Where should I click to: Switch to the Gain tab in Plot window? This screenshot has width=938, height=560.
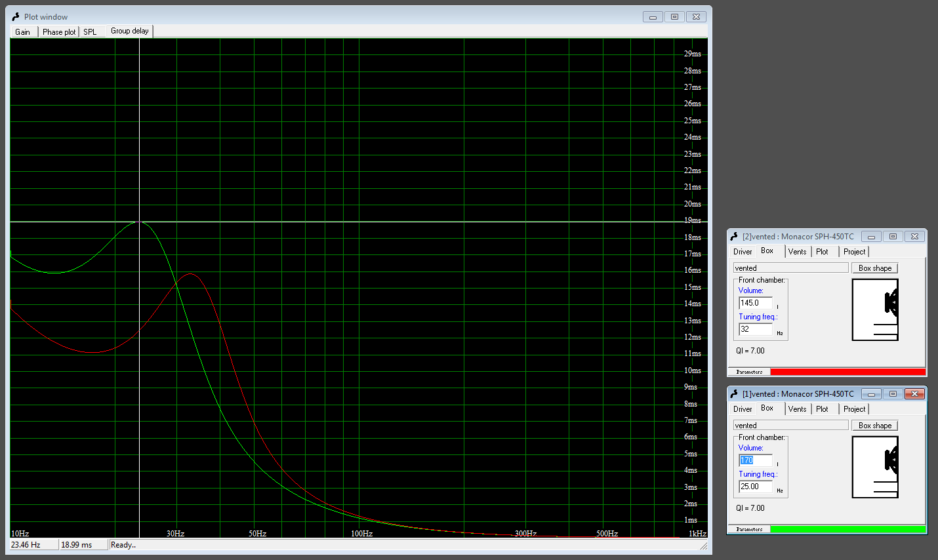coord(23,31)
